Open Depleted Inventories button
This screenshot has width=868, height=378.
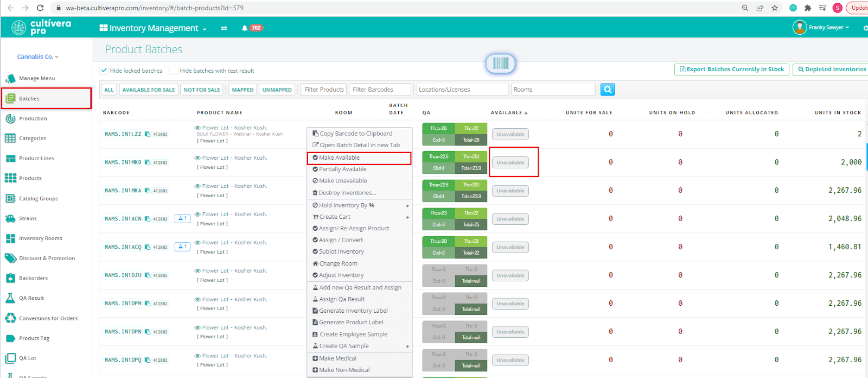pos(832,70)
